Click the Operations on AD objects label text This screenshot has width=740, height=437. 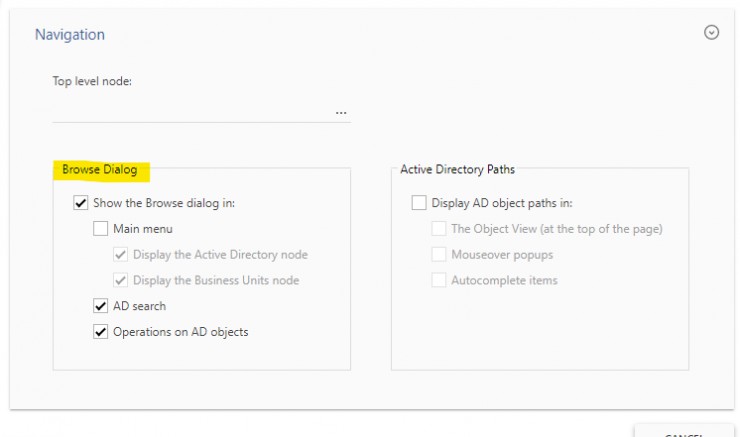(x=181, y=332)
